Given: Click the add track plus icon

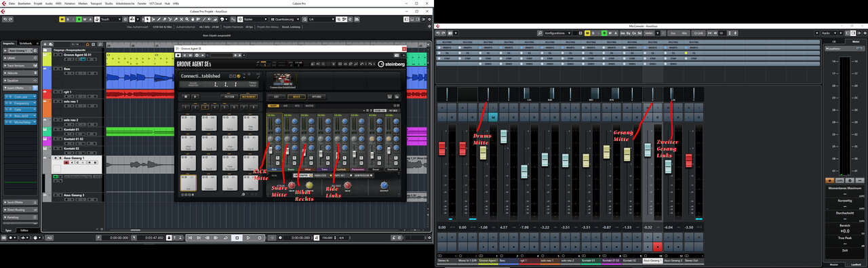Looking at the screenshot, I should pos(45,44).
